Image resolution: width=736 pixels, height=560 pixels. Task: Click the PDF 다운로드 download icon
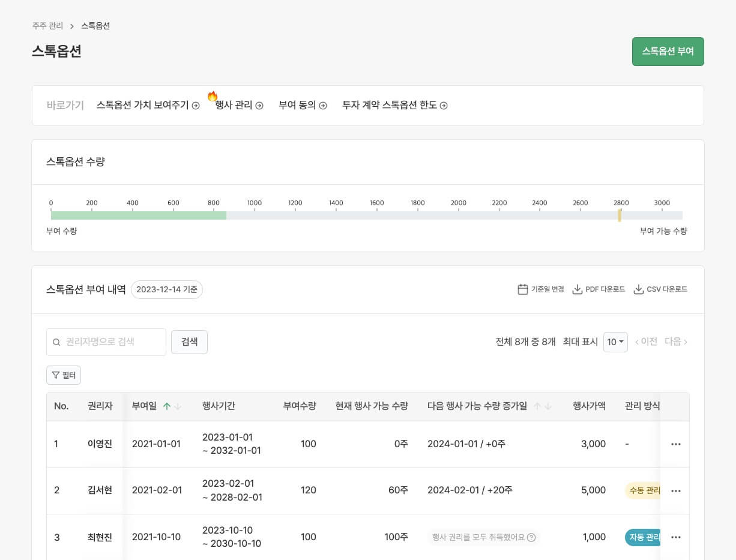(577, 289)
